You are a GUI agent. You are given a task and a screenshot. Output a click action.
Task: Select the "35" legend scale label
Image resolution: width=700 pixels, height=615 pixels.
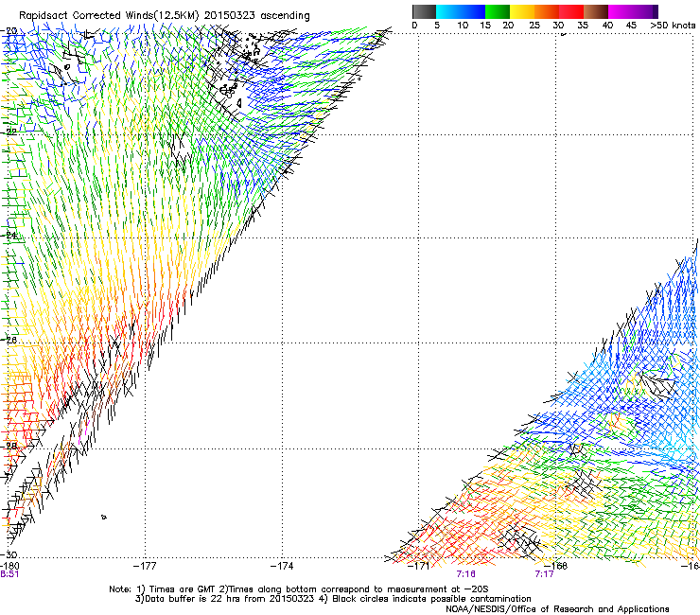[583, 26]
